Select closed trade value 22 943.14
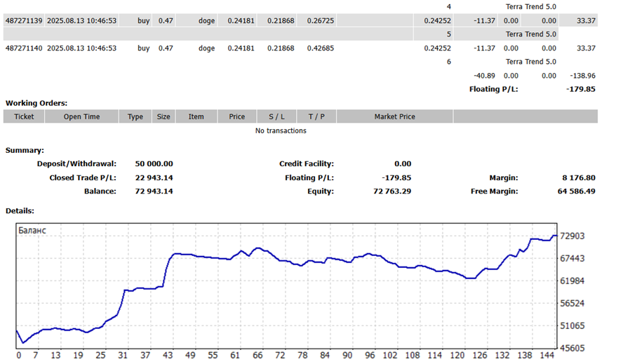Screen dimensions: 623x364 154,177
